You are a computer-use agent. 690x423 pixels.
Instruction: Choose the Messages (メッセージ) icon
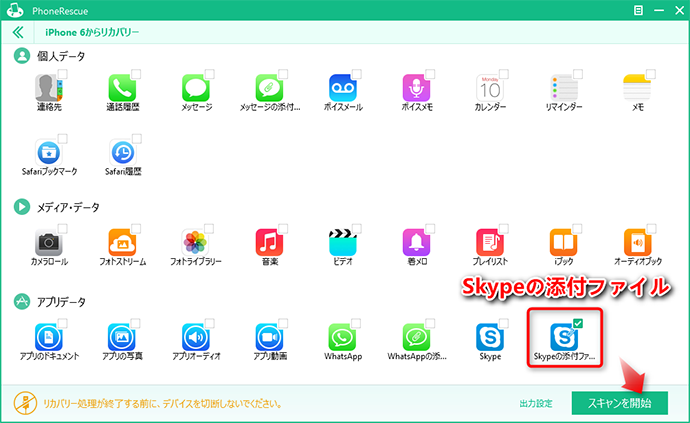click(x=195, y=88)
